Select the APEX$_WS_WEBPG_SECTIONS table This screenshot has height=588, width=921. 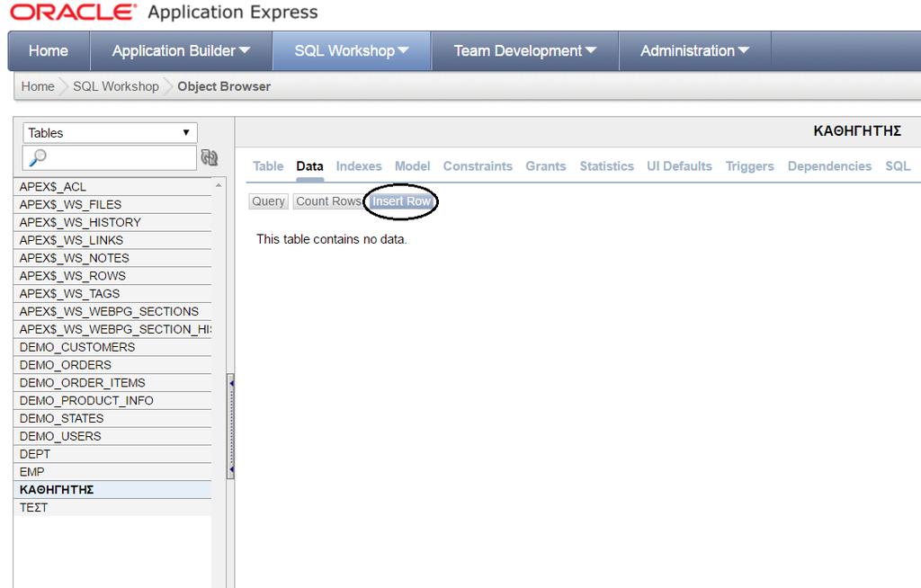pyautogui.click(x=112, y=311)
